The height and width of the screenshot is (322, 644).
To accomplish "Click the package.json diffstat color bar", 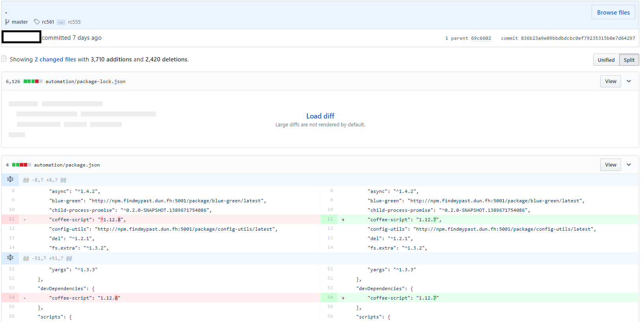I will coord(22,165).
